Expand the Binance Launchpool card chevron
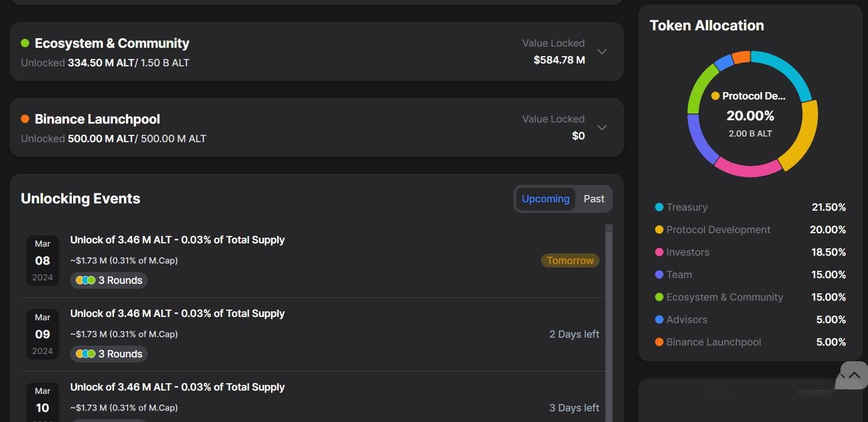The height and width of the screenshot is (422, 868). click(602, 128)
